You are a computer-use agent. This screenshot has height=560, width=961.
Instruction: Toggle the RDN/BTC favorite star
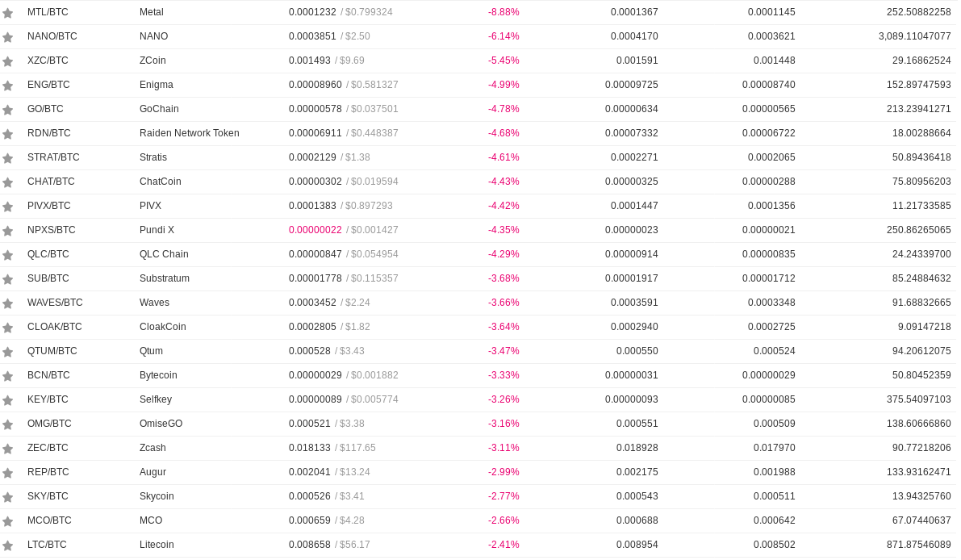(8, 134)
